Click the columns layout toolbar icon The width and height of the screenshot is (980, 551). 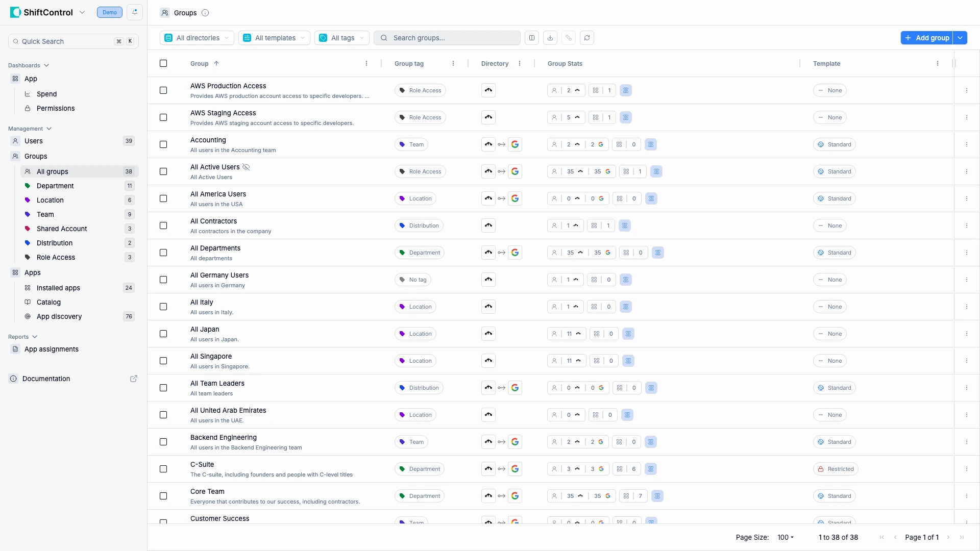pyautogui.click(x=532, y=38)
